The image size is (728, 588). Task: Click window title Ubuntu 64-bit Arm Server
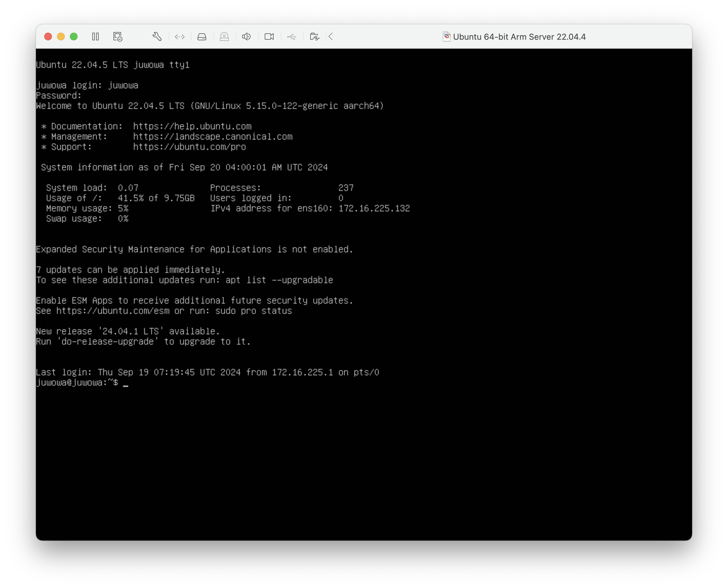coord(519,37)
